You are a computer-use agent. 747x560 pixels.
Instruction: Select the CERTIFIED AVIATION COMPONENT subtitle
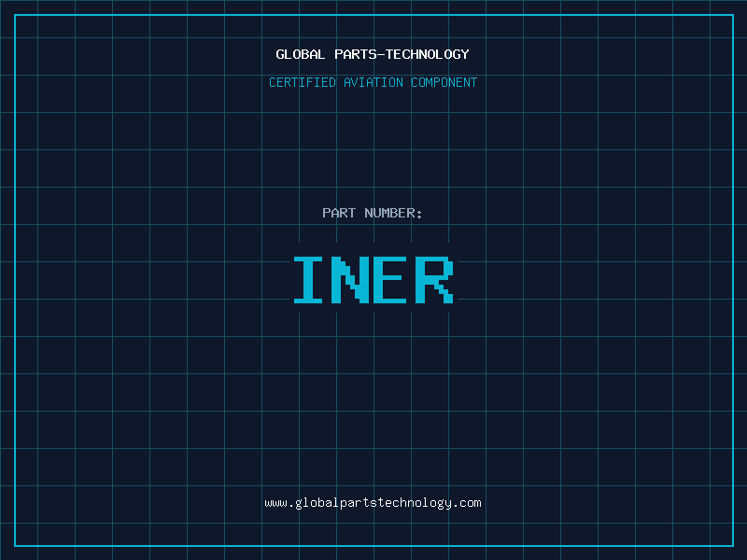(x=373, y=82)
